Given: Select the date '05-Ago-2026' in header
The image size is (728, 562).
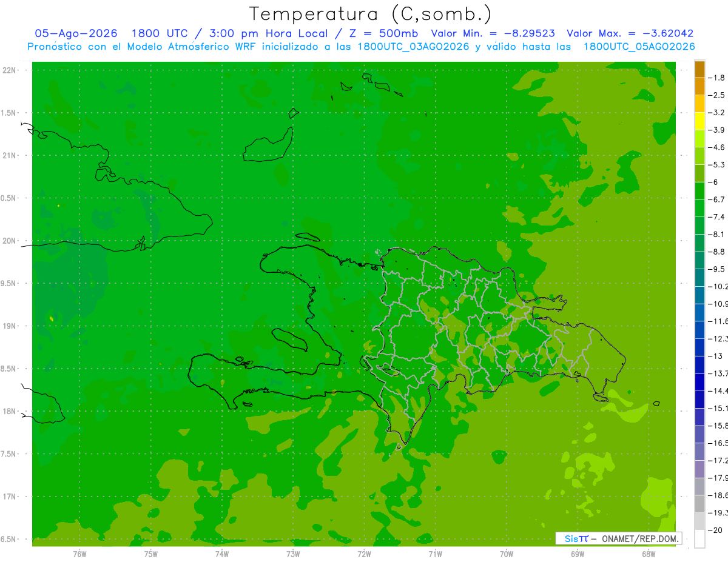Looking at the screenshot, I should click(x=76, y=33).
